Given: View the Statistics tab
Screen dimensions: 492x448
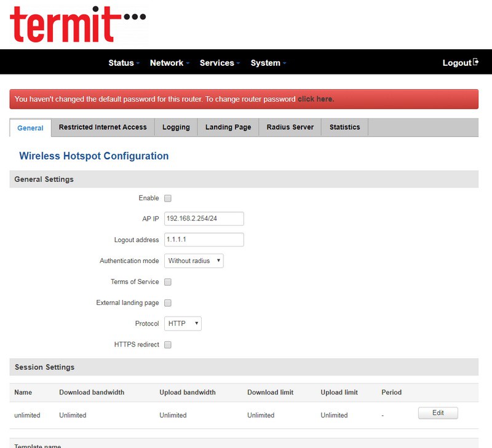Looking at the screenshot, I should (344, 127).
